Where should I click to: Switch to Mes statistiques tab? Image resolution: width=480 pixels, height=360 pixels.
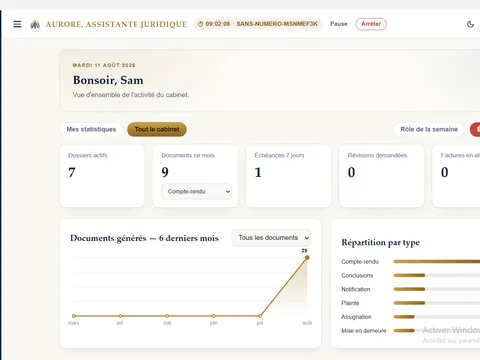91,129
